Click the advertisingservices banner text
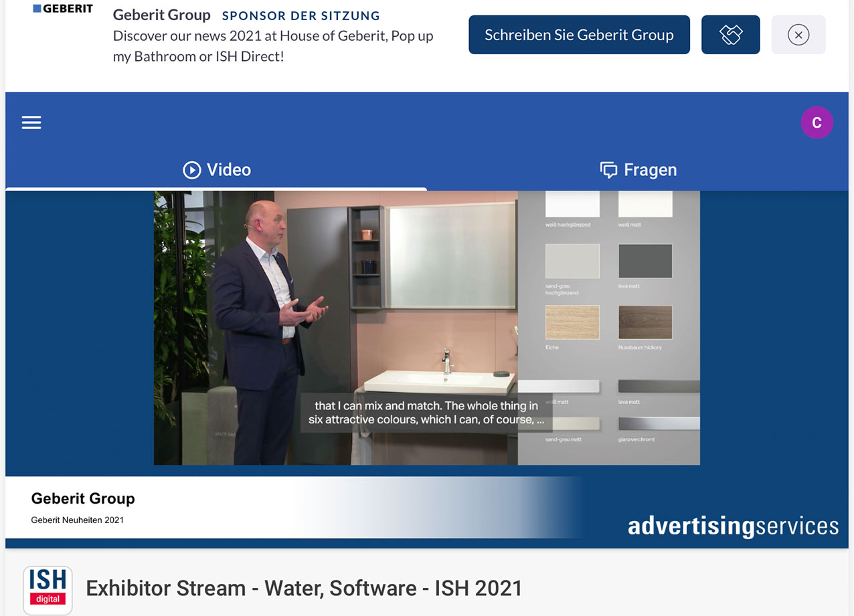This screenshot has width=854, height=616. pos(732,526)
